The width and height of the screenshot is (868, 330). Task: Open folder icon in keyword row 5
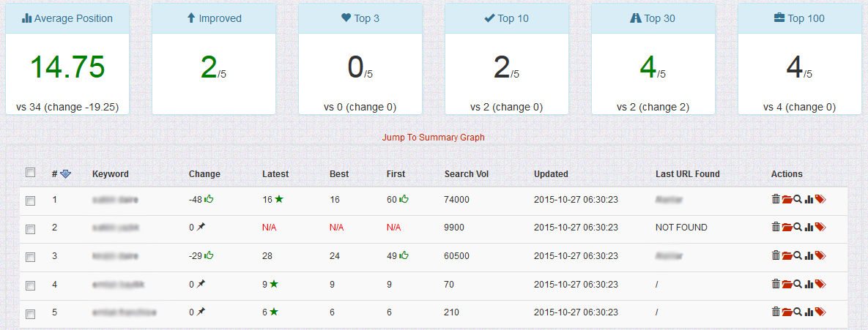[787, 312]
